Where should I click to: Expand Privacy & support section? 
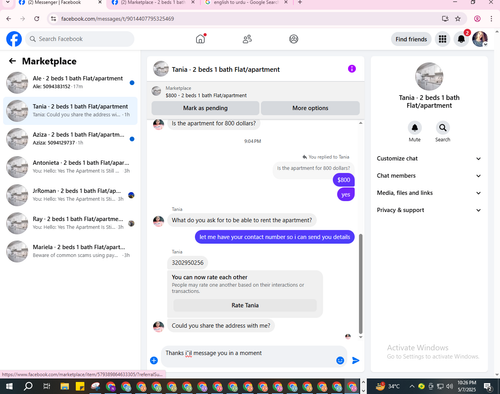click(x=429, y=210)
